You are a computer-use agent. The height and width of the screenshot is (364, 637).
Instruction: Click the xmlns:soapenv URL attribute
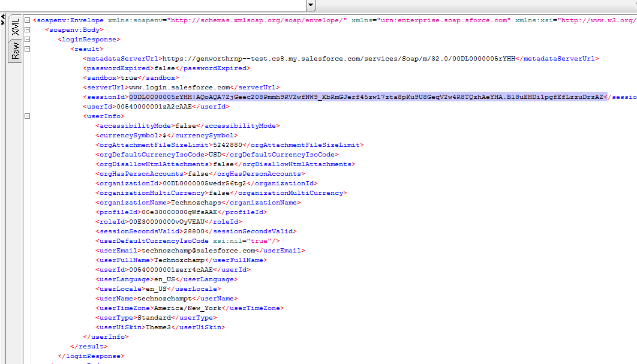pyautogui.click(x=257, y=20)
